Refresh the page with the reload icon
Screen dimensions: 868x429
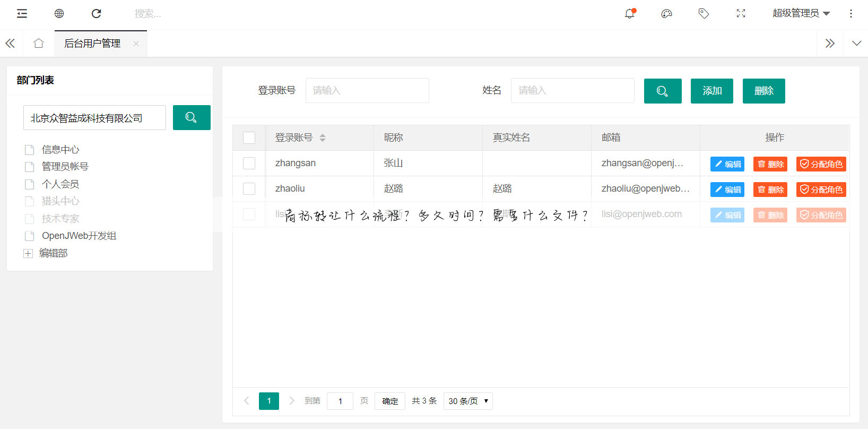pos(96,13)
